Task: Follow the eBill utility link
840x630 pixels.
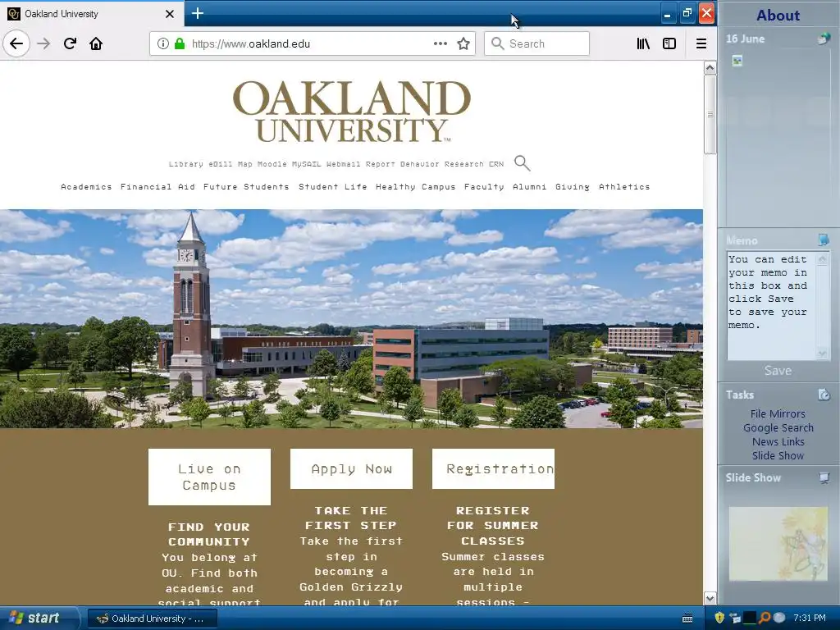Action: pos(220,164)
